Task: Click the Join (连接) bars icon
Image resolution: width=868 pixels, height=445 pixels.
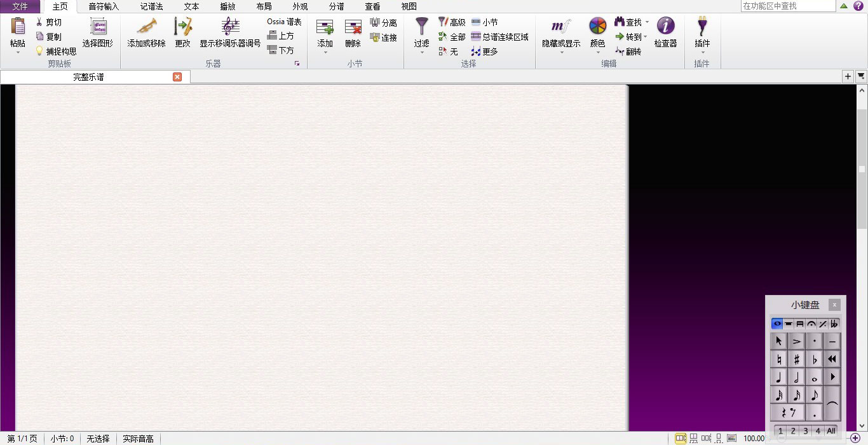Action: 375,38
